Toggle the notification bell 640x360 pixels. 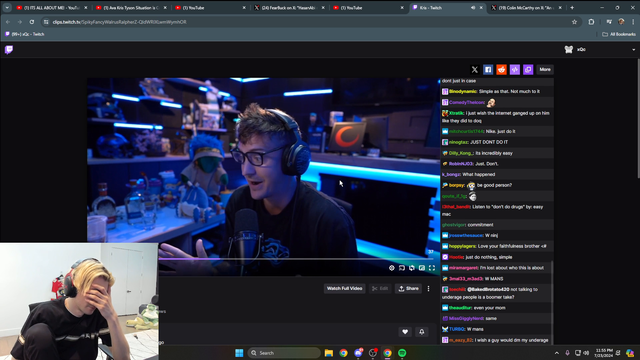tap(422, 332)
